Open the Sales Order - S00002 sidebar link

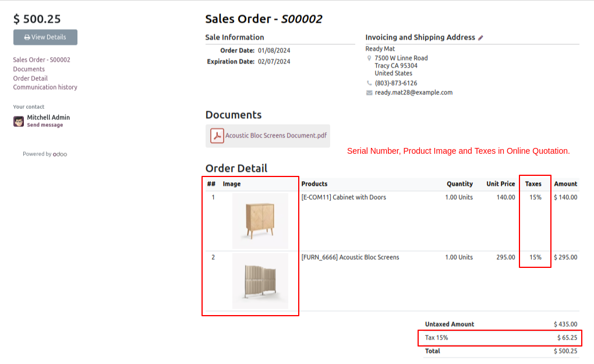41,60
